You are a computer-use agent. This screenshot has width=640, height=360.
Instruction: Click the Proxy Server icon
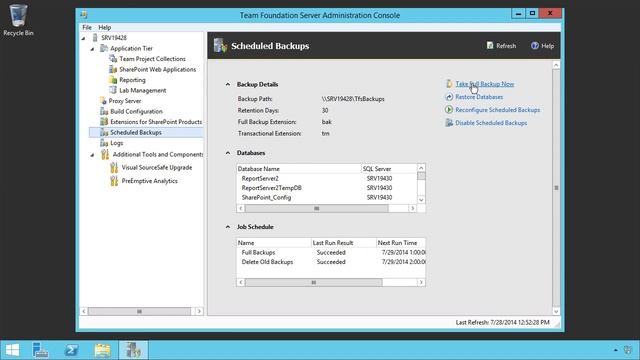point(104,101)
